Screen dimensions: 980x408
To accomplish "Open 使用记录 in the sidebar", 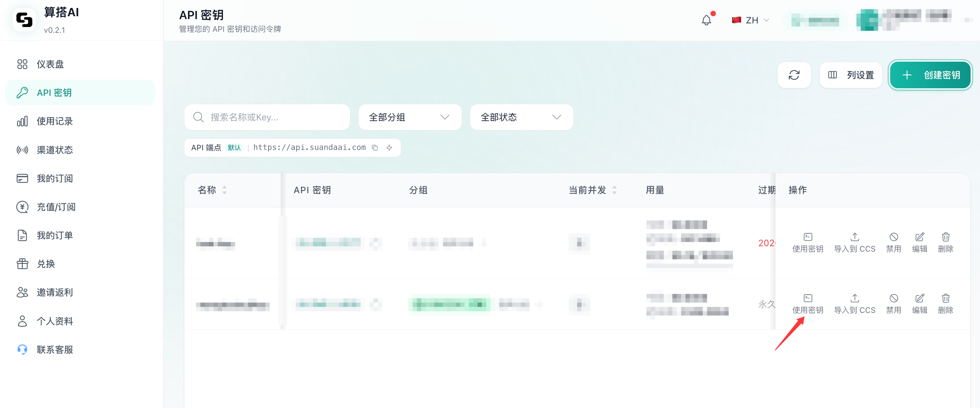I will pyautogui.click(x=80, y=121).
